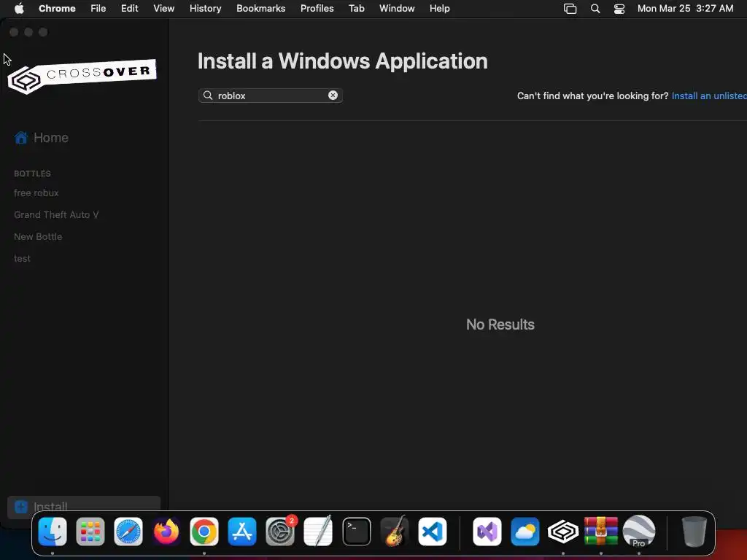Open Terminal from the Dock
Viewport: 747px width, 560px height.
click(x=356, y=532)
